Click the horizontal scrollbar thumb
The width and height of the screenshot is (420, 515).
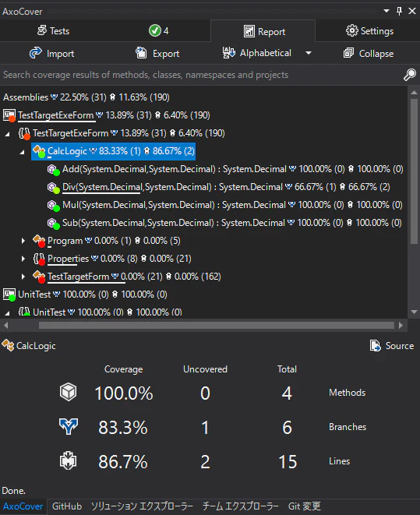[x=217, y=326]
